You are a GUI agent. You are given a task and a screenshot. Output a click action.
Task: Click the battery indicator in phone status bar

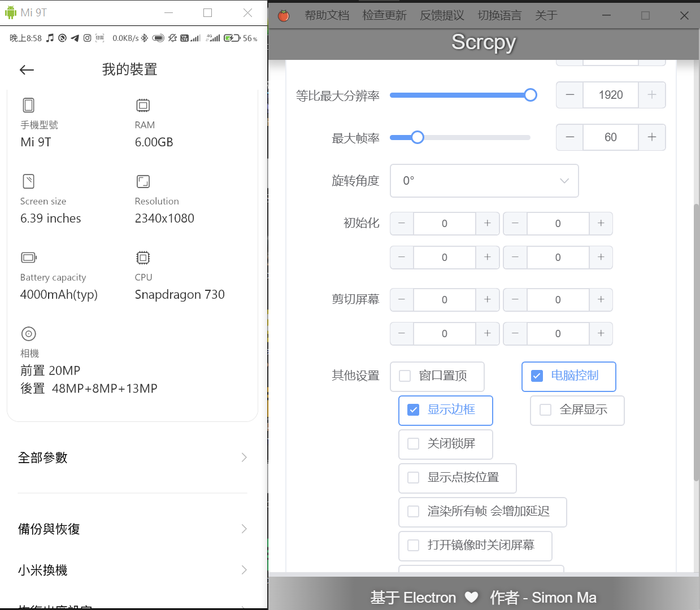[232, 38]
